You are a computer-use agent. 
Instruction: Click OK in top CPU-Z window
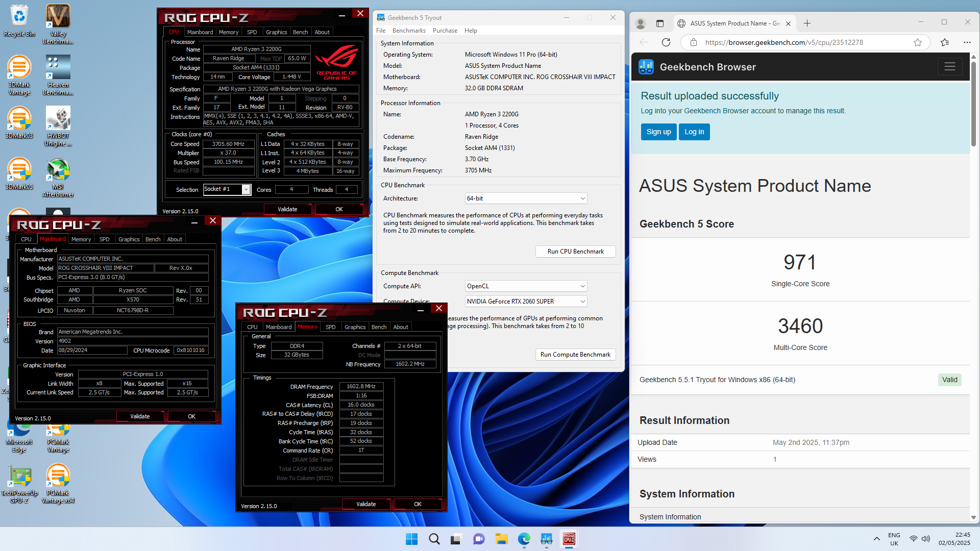pyautogui.click(x=339, y=209)
